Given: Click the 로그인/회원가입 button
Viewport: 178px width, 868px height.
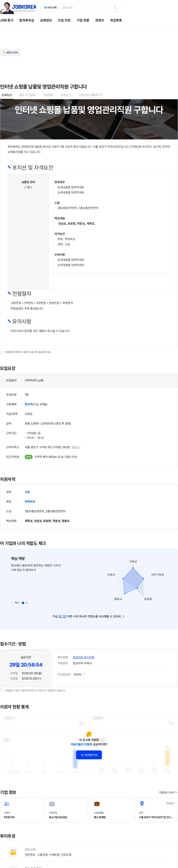Looking at the screenshot, I should coord(89,755).
